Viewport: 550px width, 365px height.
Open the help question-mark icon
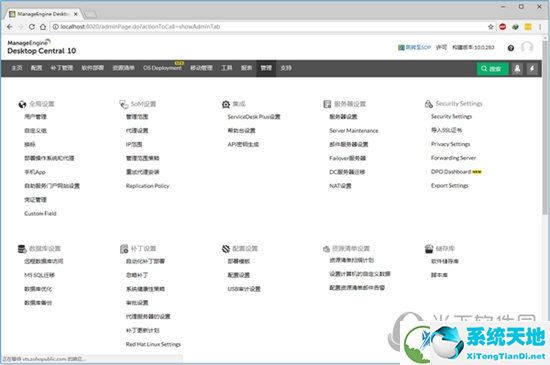tap(511, 48)
